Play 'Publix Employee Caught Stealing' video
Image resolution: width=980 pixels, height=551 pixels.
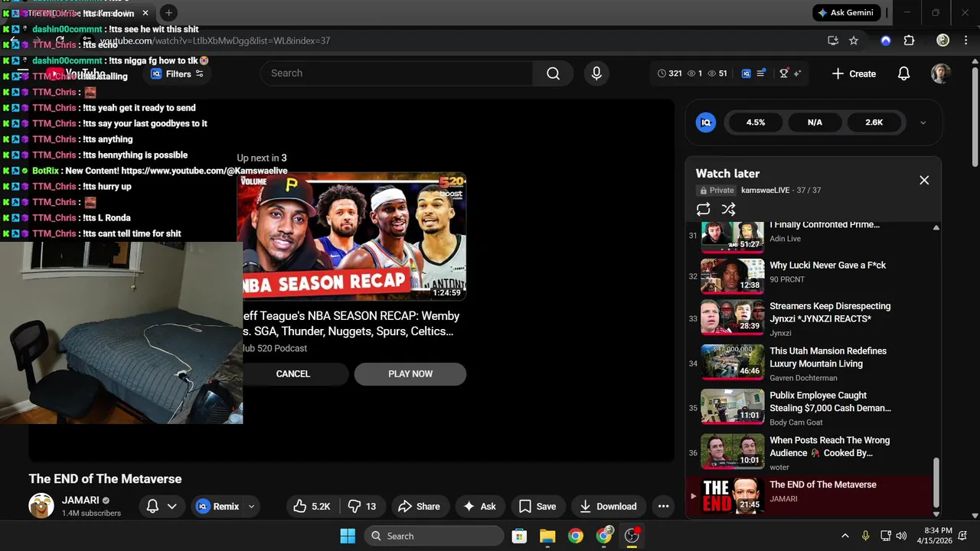click(x=830, y=402)
